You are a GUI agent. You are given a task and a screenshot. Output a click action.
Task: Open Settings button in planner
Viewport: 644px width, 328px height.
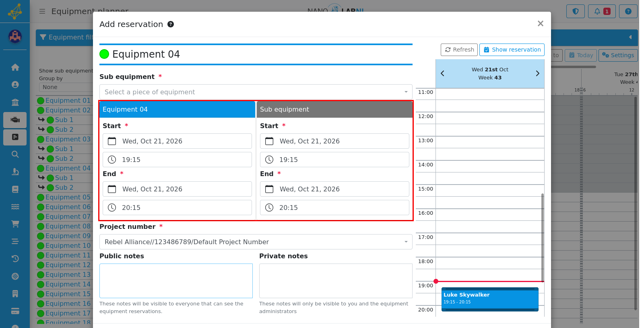point(618,55)
